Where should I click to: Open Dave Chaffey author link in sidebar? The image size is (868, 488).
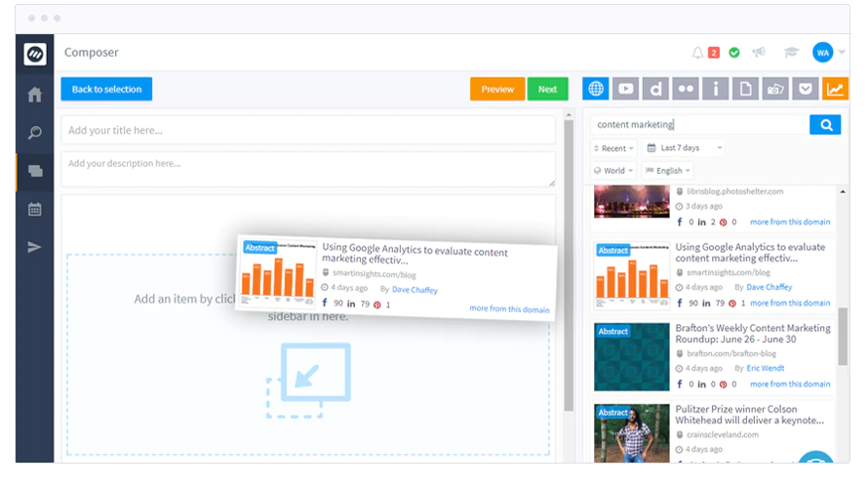(x=769, y=287)
